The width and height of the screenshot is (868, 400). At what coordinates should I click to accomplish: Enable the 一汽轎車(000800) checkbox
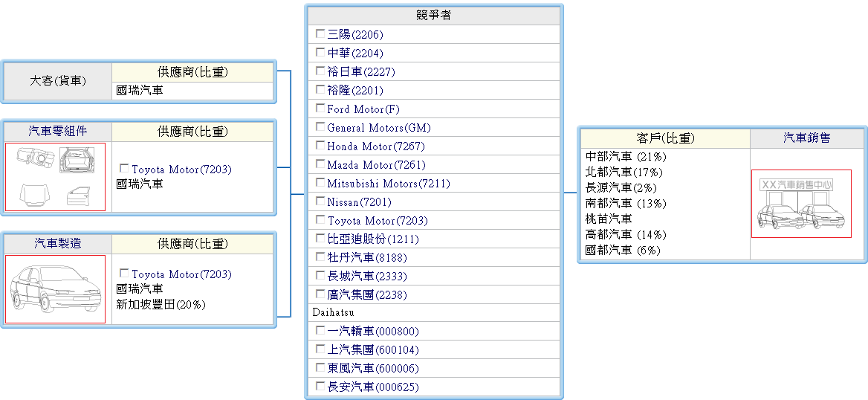pyautogui.click(x=320, y=330)
